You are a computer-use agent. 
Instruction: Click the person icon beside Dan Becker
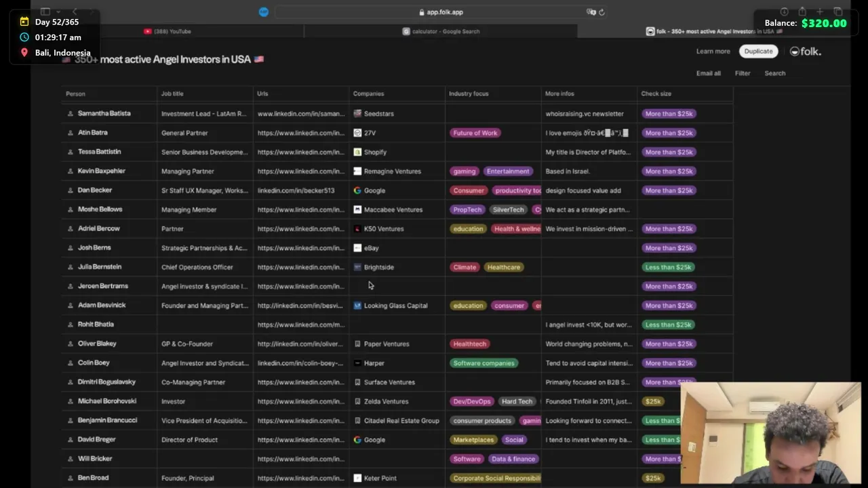[70, 190]
